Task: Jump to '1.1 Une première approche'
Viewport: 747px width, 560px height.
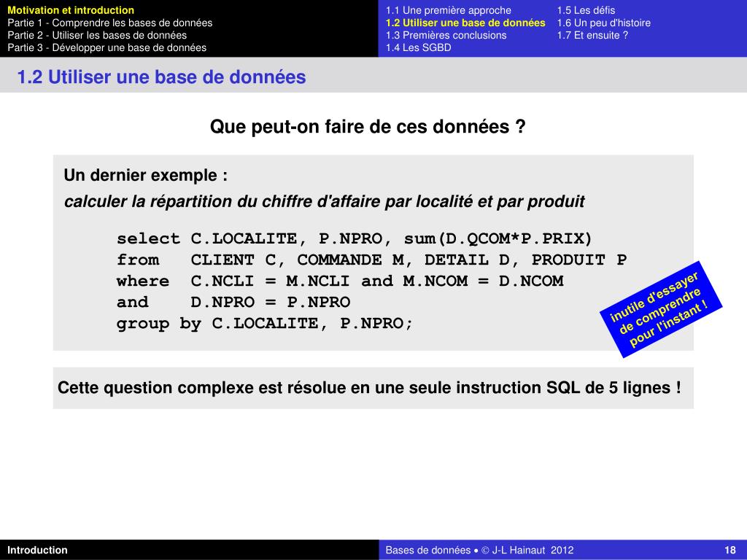Action: point(449,10)
